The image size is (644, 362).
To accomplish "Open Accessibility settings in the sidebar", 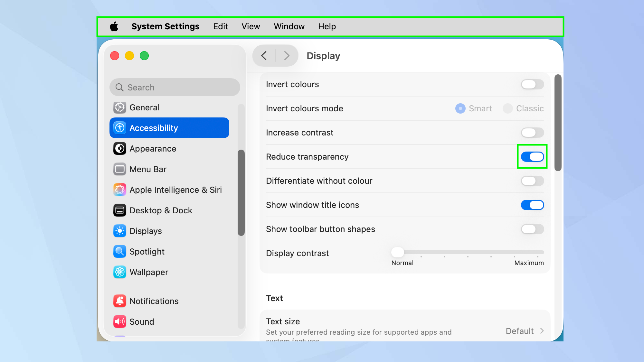I will tap(154, 128).
